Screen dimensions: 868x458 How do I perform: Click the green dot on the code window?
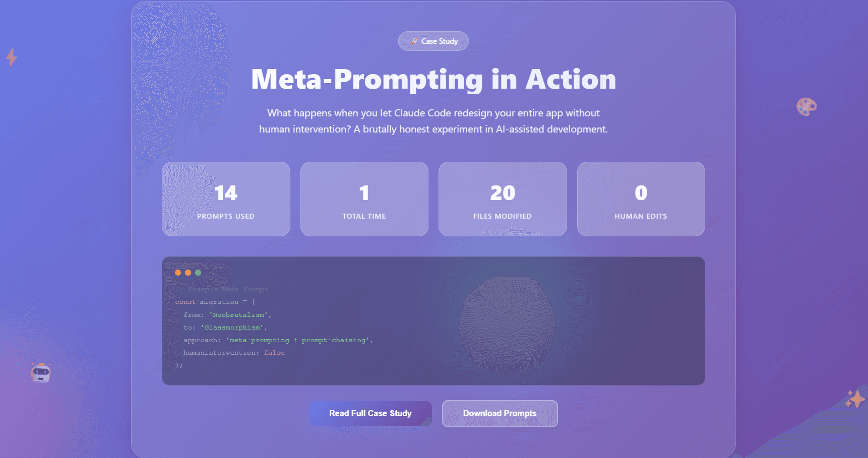[x=198, y=272]
